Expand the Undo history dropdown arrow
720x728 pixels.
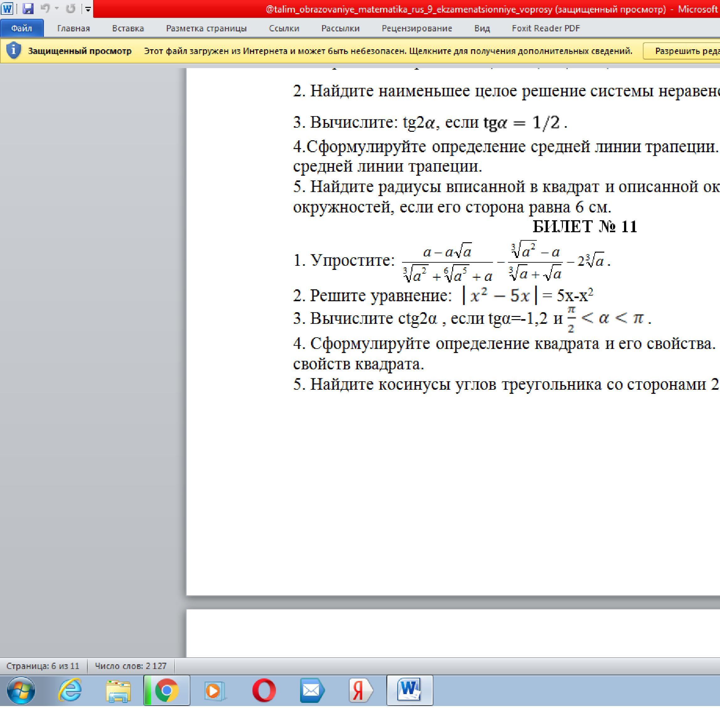57,8
